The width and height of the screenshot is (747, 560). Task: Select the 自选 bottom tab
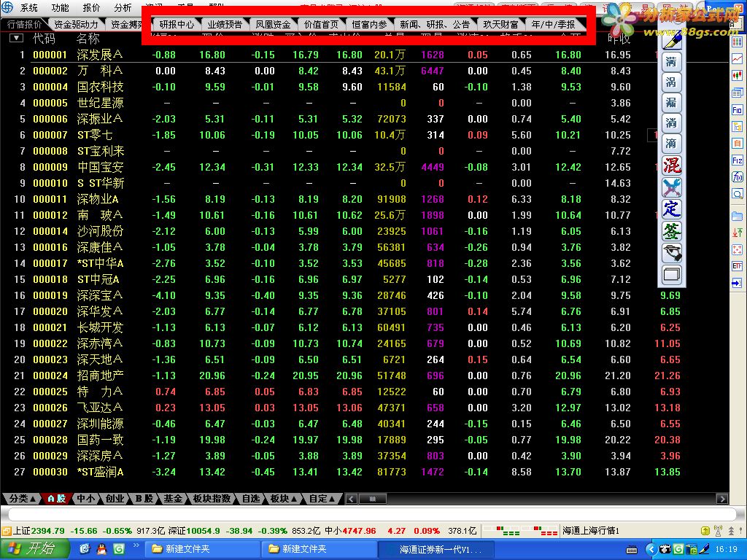[251, 499]
